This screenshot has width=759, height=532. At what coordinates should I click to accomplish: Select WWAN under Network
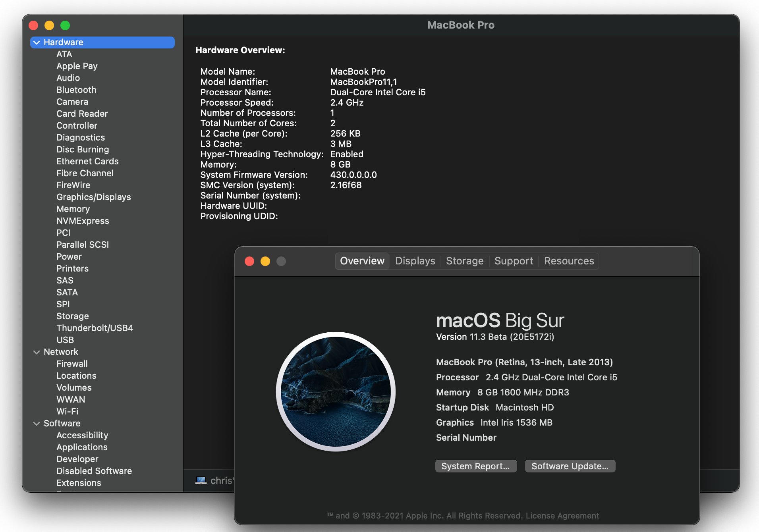71,400
